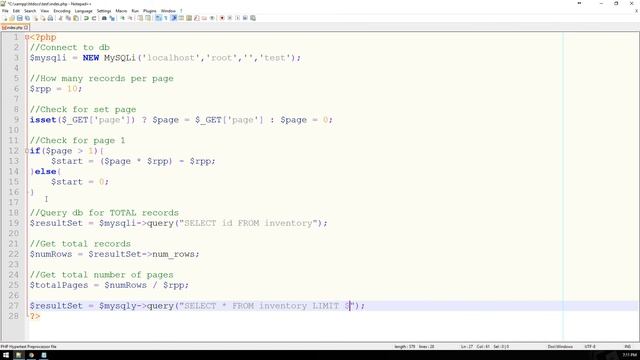Click the Ln : 27 position status entry
Image resolution: width=640 pixels, height=360 pixels.
click(467, 347)
